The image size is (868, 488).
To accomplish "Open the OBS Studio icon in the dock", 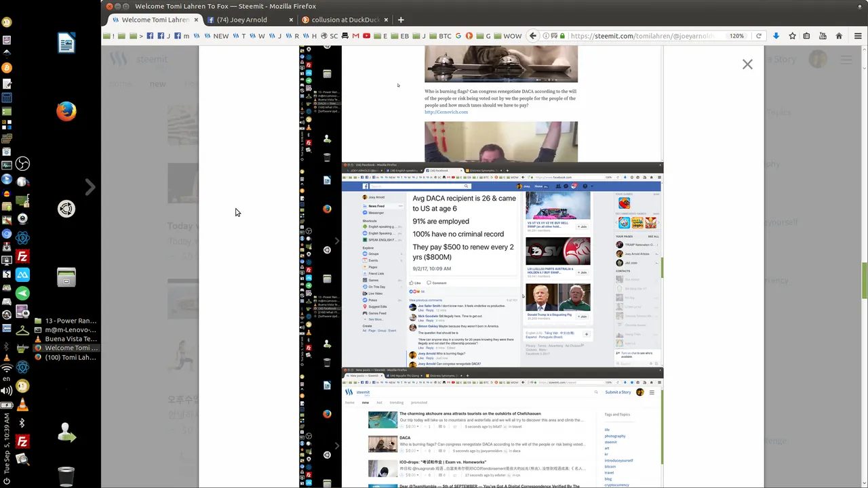I will [22, 163].
